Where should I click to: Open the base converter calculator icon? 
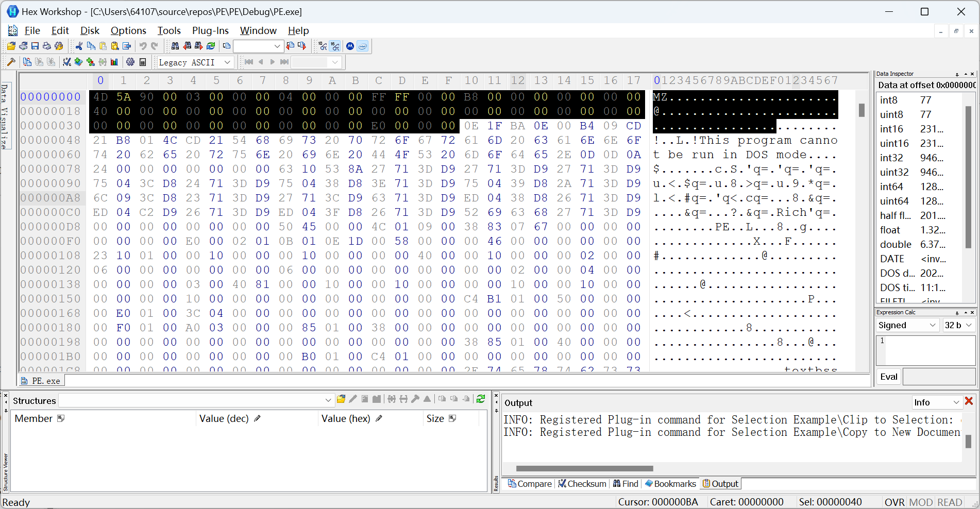[x=143, y=62]
